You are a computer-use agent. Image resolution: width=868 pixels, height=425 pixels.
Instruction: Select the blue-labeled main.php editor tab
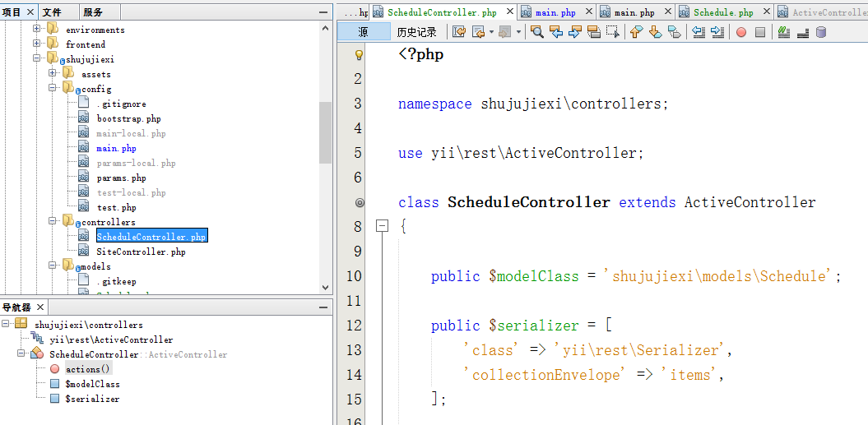555,12
